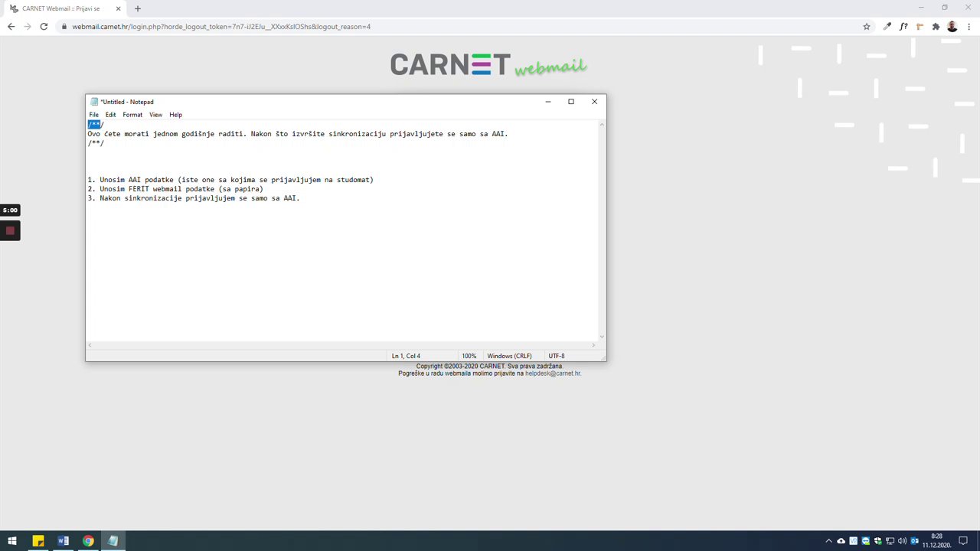Go forward in Chrome

pos(28,27)
